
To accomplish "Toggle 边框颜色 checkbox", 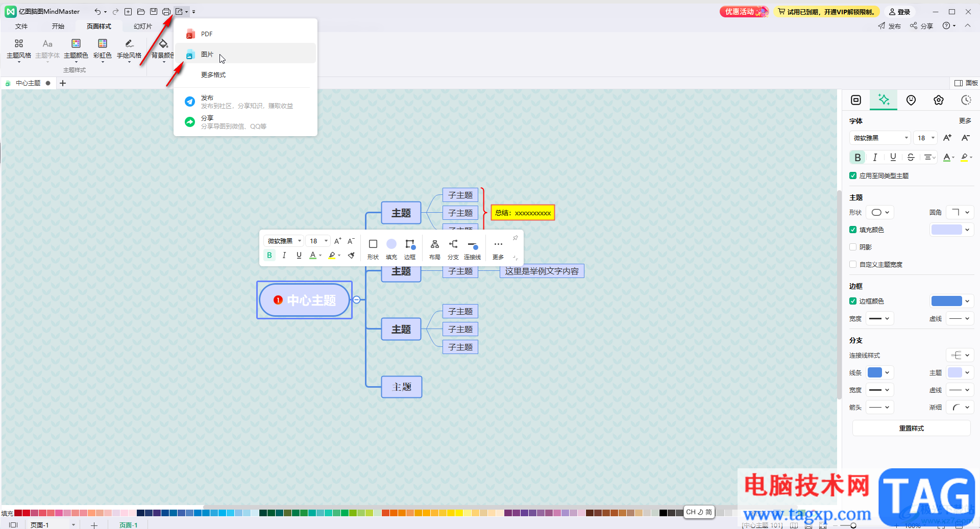I will pyautogui.click(x=853, y=301).
